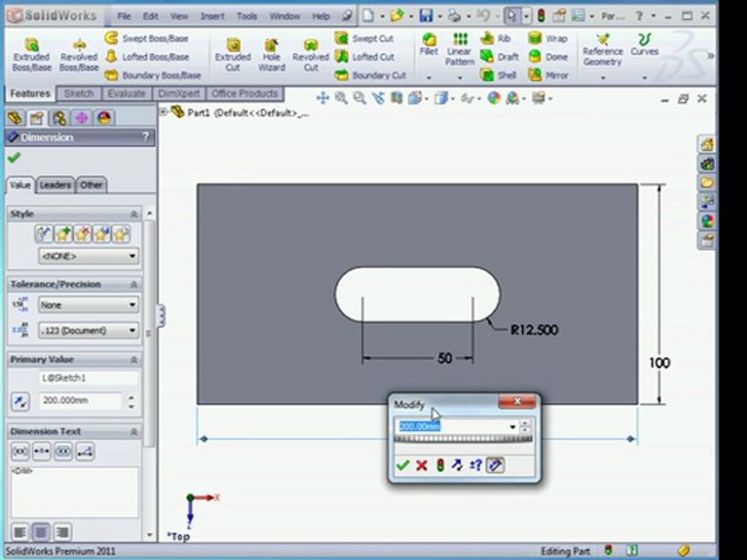Select the Rib feature

coord(496,38)
